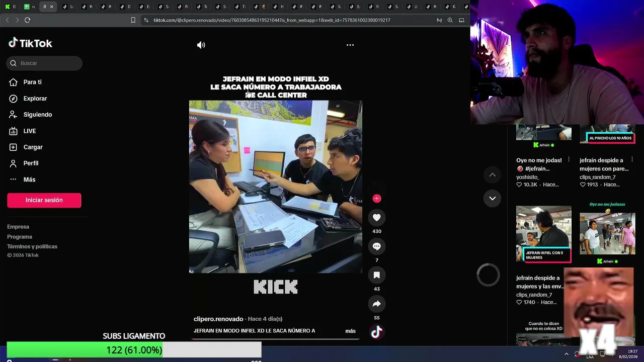
Task: Open 'jefrain despide a mujeres y las env' title
Action: click(540, 282)
